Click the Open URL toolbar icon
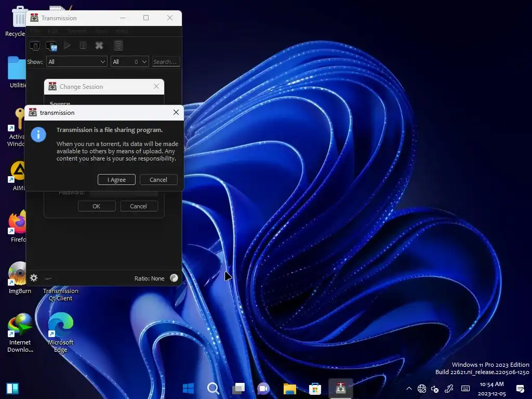This screenshot has height=399, width=532. coord(51,45)
